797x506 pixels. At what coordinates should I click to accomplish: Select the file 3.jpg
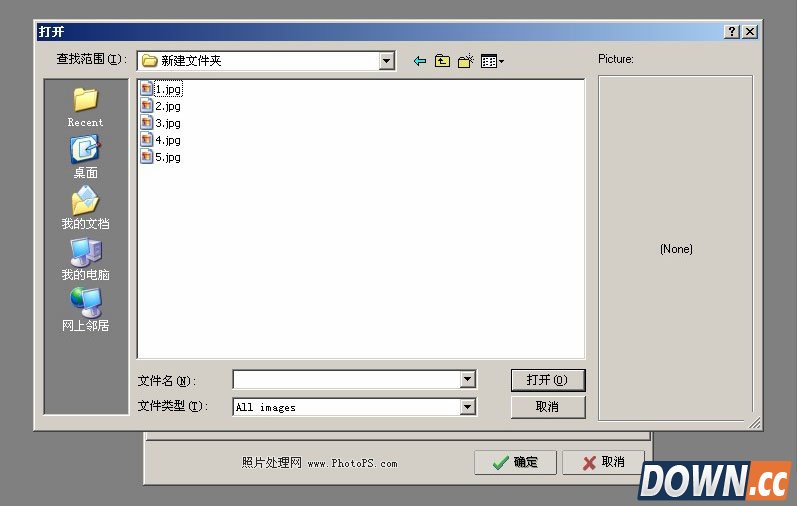(x=167, y=123)
